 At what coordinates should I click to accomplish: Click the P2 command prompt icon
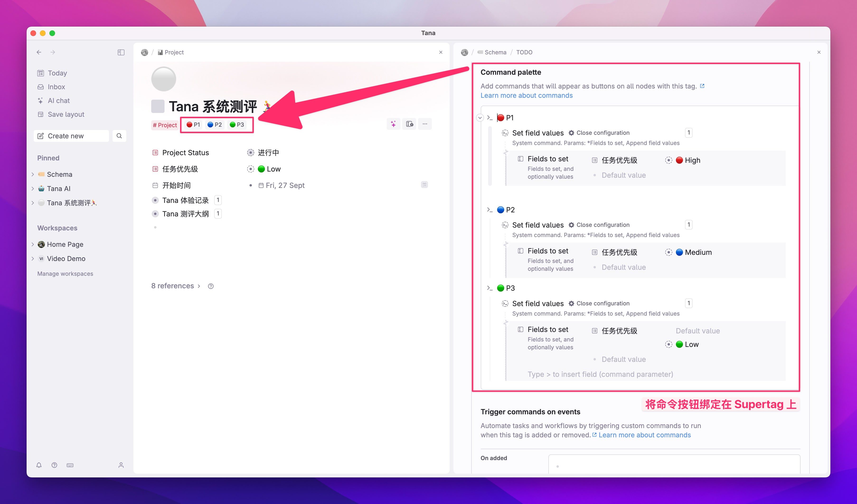click(490, 210)
